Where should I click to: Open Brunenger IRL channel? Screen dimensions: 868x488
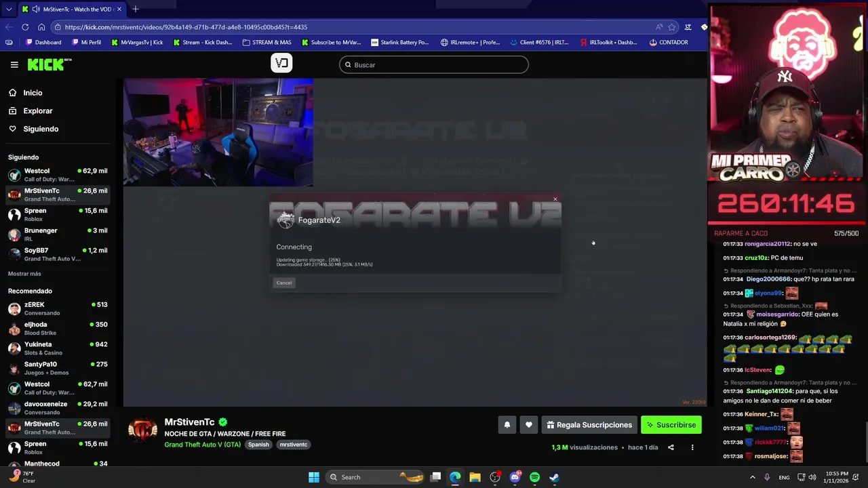tap(57, 234)
